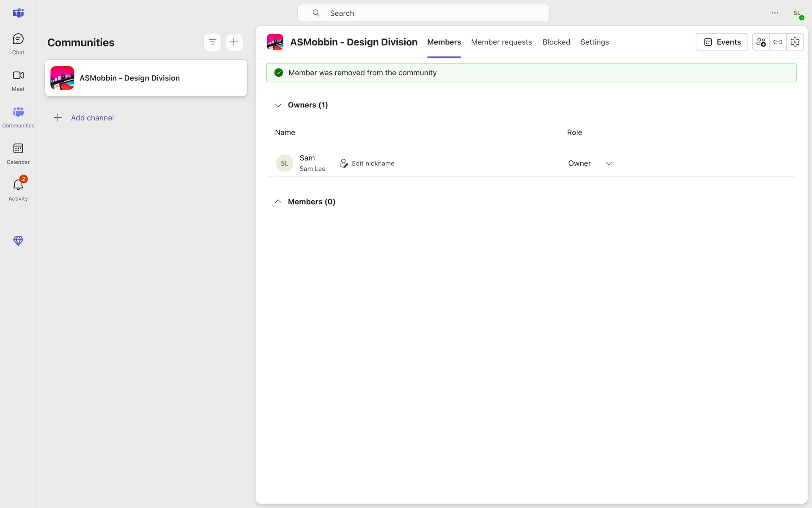Switch to the Settings tab
The height and width of the screenshot is (508, 812).
594,42
